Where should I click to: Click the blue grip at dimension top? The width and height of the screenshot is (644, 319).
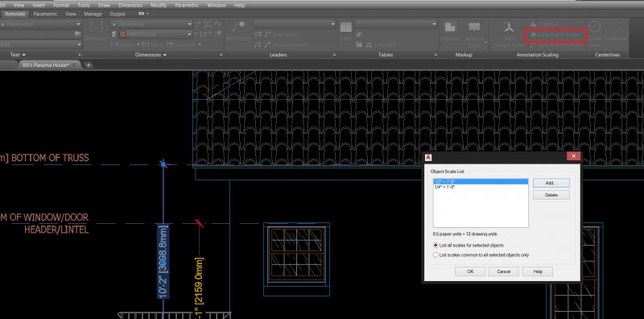163,164
